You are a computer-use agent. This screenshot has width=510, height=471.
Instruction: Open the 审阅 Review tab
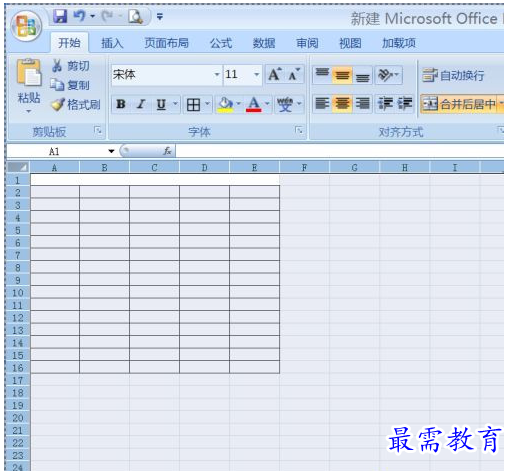(307, 43)
